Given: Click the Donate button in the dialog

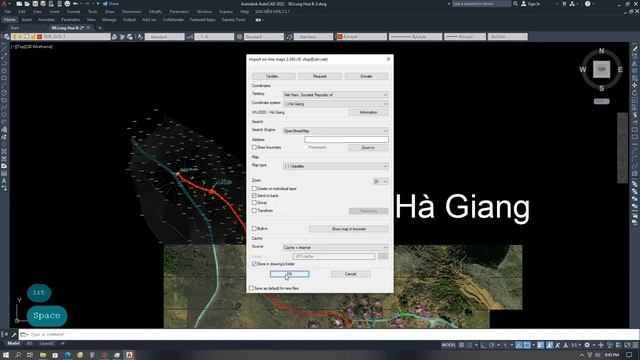Looking at the screenshot, I should pos(367,76).
